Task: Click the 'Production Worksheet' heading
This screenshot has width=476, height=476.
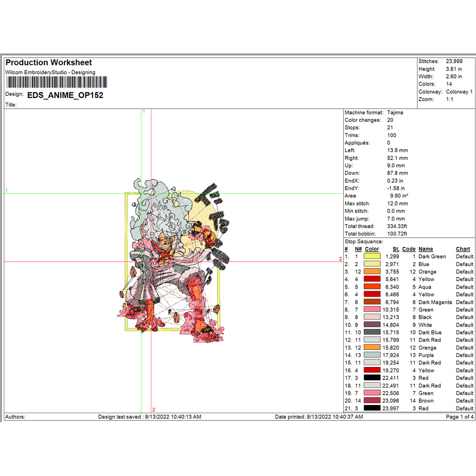Action: point(49,62)
